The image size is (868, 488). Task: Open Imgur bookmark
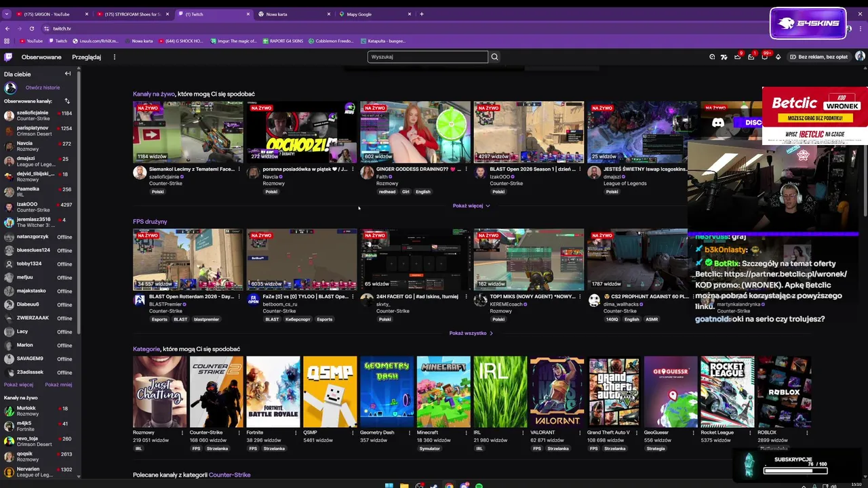(x=233, y=41)
